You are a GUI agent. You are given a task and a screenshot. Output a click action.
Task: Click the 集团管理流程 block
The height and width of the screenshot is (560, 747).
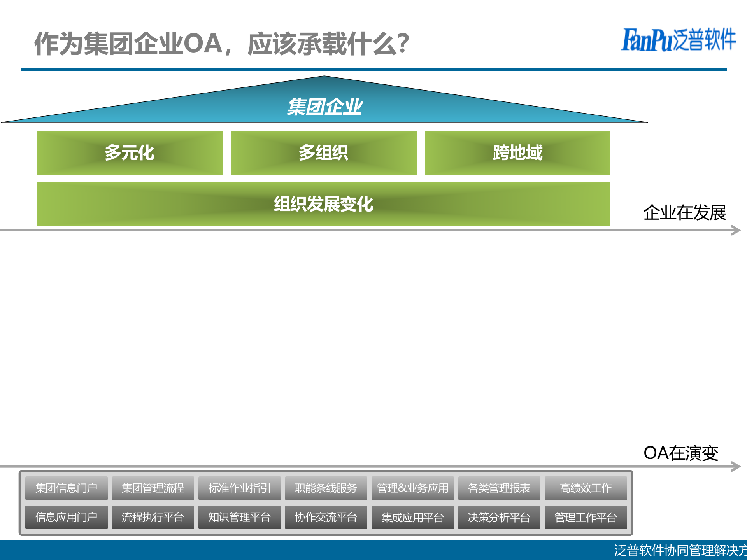[x=153, y=488]
